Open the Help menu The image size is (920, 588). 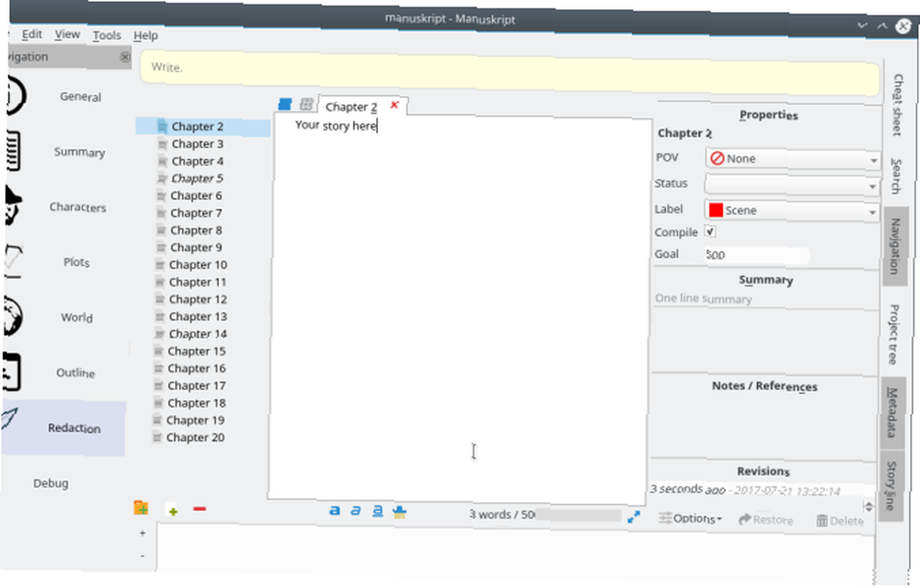(145, 36)
